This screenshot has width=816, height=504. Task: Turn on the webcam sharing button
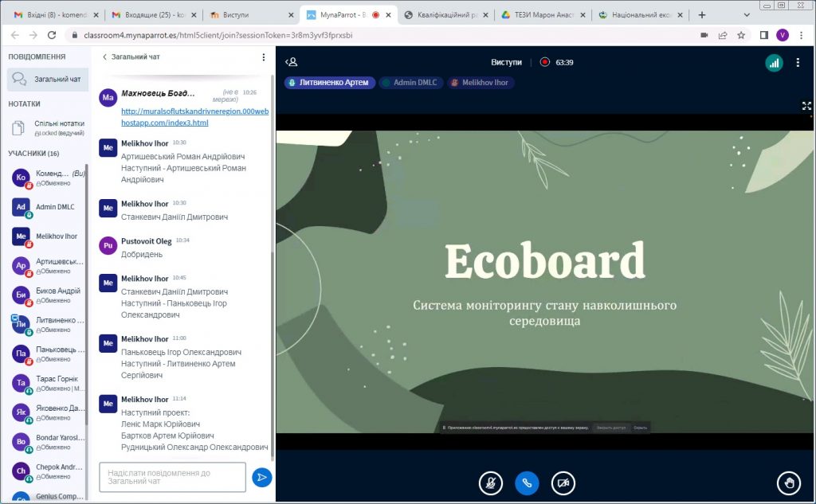[x=563, y=483]
